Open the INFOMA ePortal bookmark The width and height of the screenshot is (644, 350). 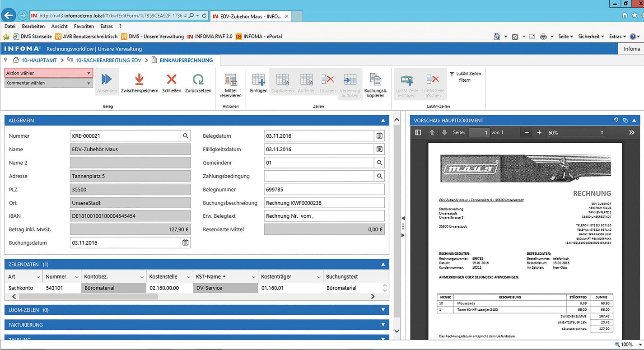262,37
